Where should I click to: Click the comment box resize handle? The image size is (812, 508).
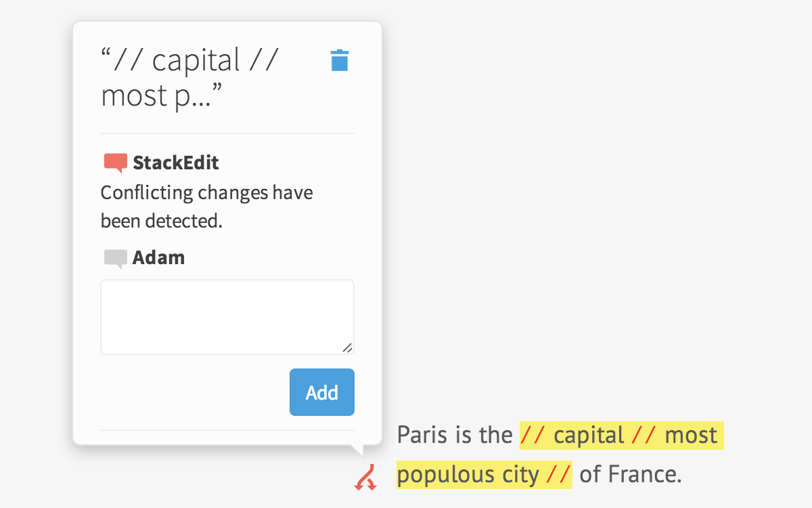[x=347, y=347]
